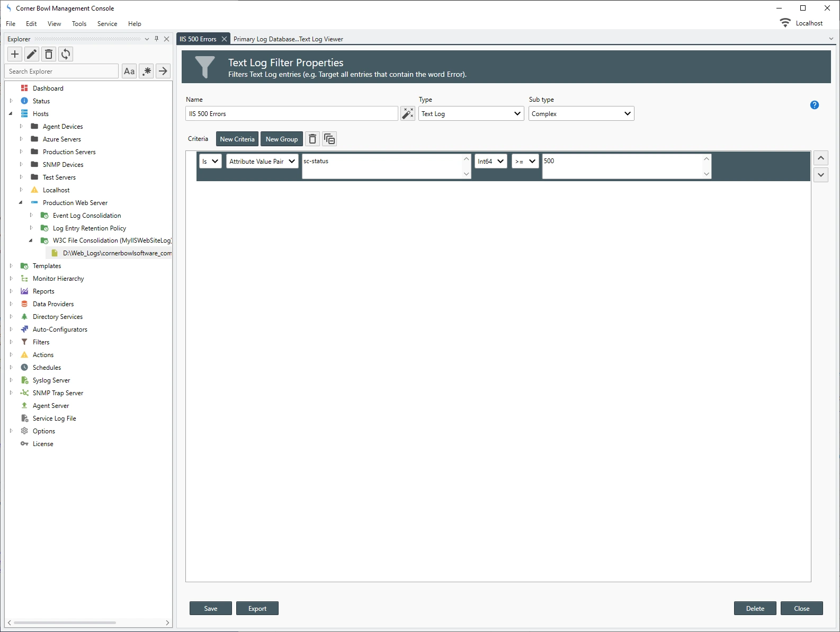The width and height of the screenshot is (840, 632).
Task: Click the Search Explorer input field
Action: coord(62,72)
